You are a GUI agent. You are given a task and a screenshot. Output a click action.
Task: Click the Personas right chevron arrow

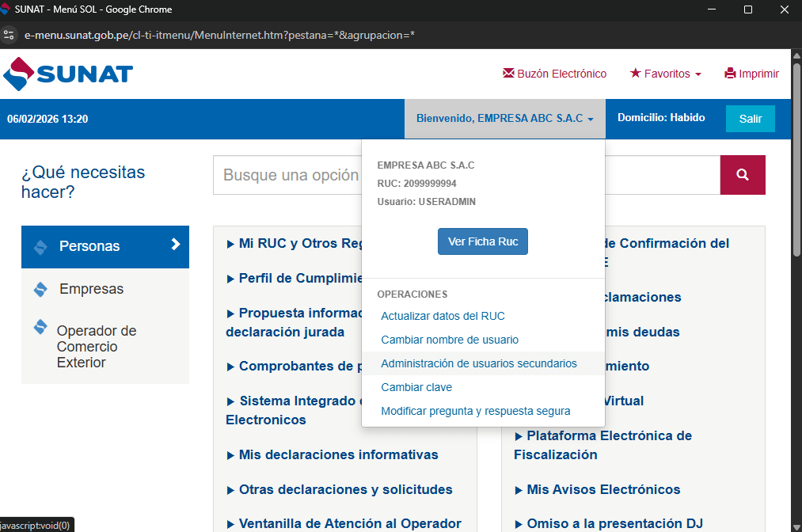coord(176,245)
